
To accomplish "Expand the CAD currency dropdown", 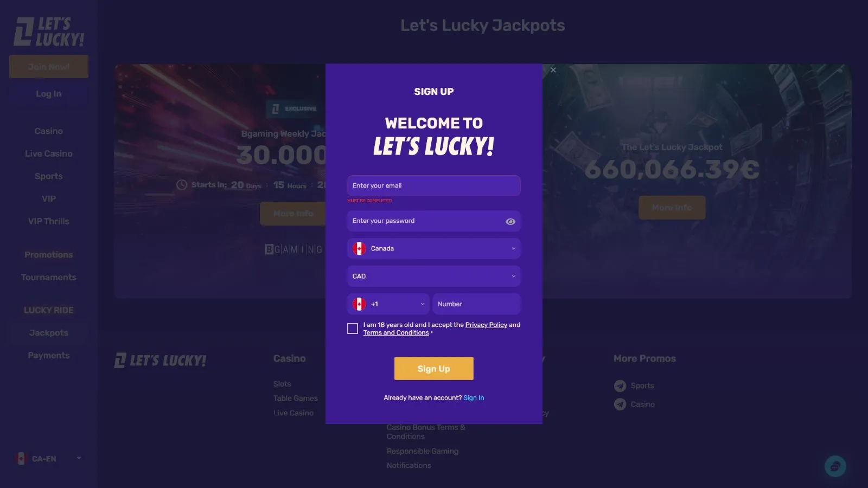I will [x=434, y=276].
